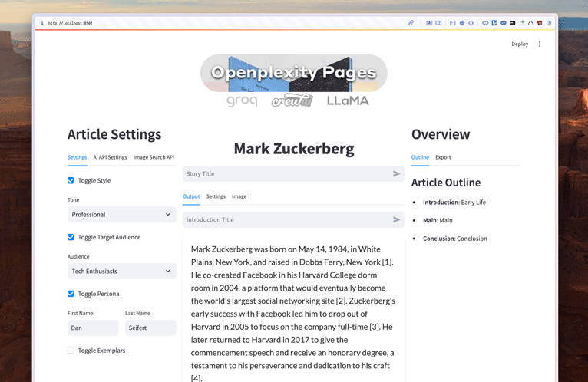The image size is (588, 382).
Task: Open the Image tab in the center panel
Action: click(x=239, y=196)
